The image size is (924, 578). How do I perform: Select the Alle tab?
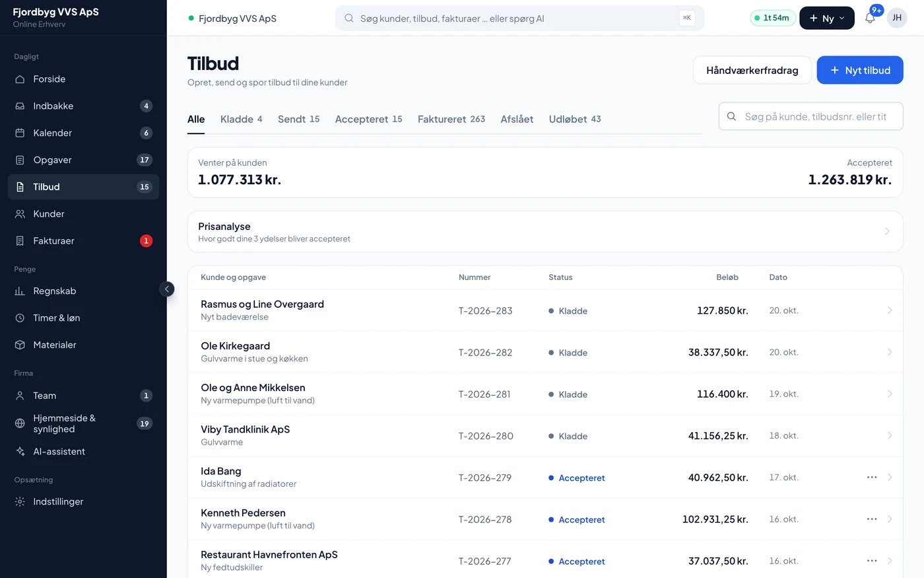coord(196,119)
